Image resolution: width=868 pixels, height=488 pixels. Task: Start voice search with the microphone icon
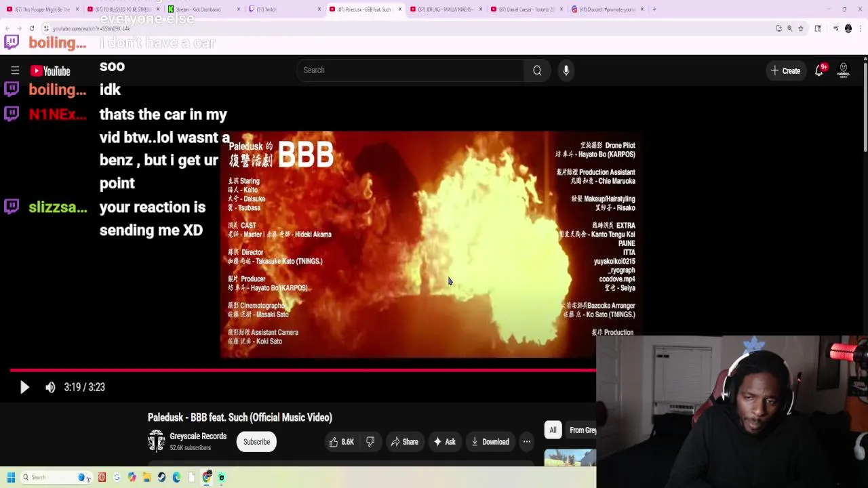coord(566,70)
